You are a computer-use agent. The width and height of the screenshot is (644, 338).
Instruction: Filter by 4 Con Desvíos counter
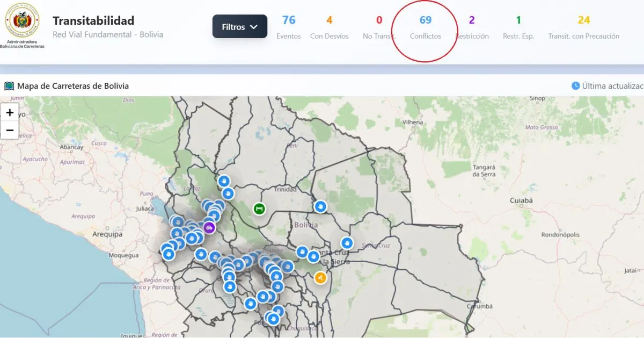click(329, 27)
